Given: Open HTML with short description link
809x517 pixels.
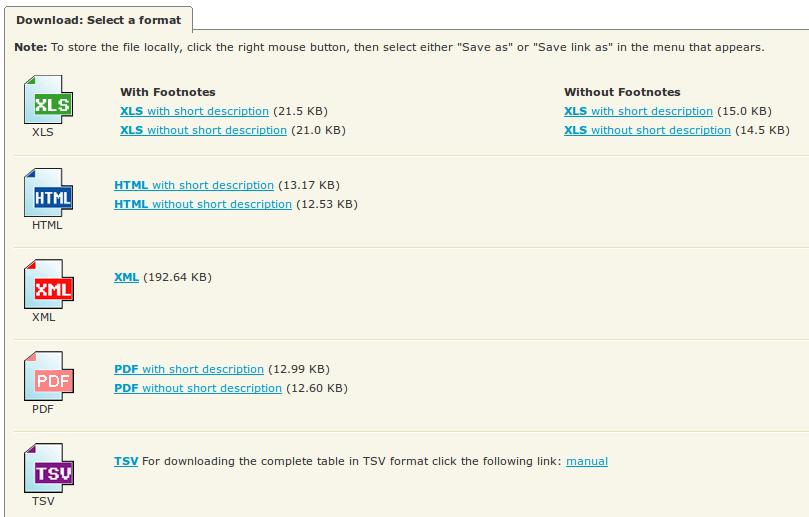Looking at the screenshot, I should [194, 185].
